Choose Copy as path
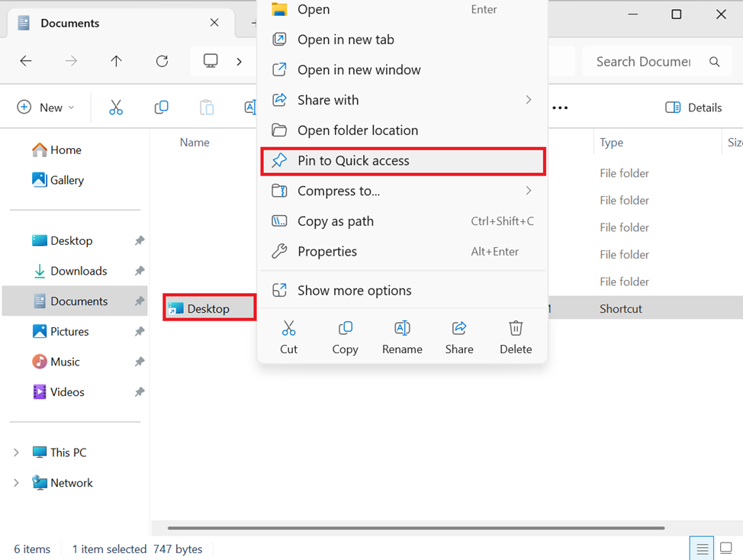Image resolution: width=743 pixels, height=560 pixels. tap(403, 221)
